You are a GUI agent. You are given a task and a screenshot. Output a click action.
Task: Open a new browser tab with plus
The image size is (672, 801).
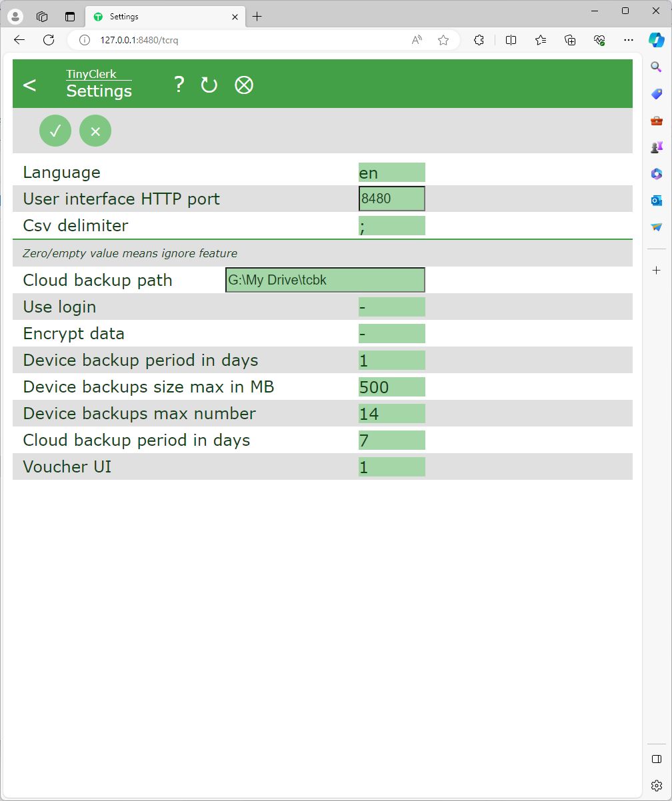click(x=257, y=17)
